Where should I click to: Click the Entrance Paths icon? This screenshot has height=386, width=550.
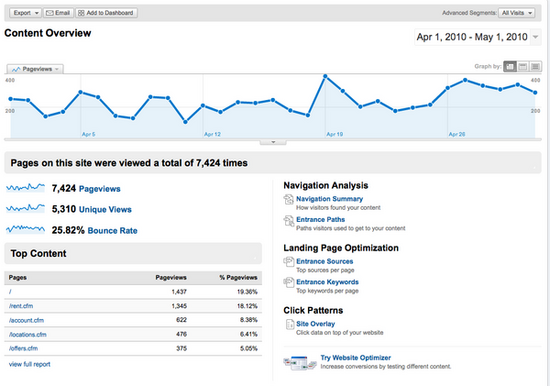[288, 221]
